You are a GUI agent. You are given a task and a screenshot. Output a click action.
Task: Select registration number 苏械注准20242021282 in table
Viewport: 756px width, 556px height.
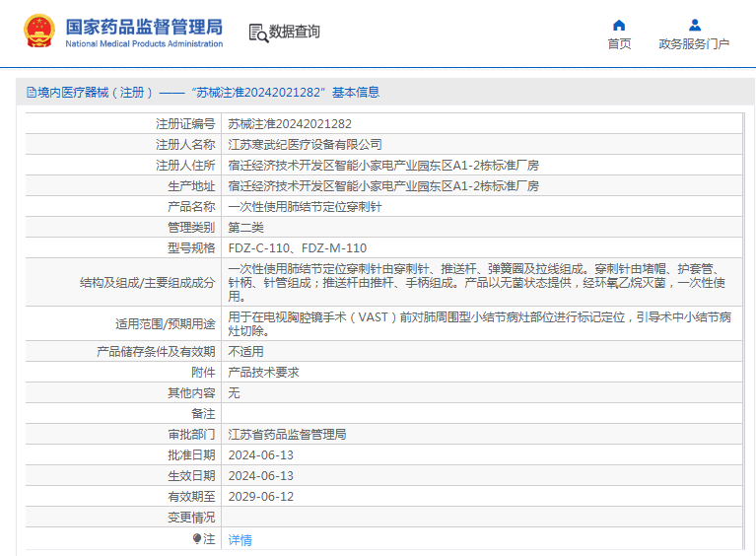[x=290, y=124]
